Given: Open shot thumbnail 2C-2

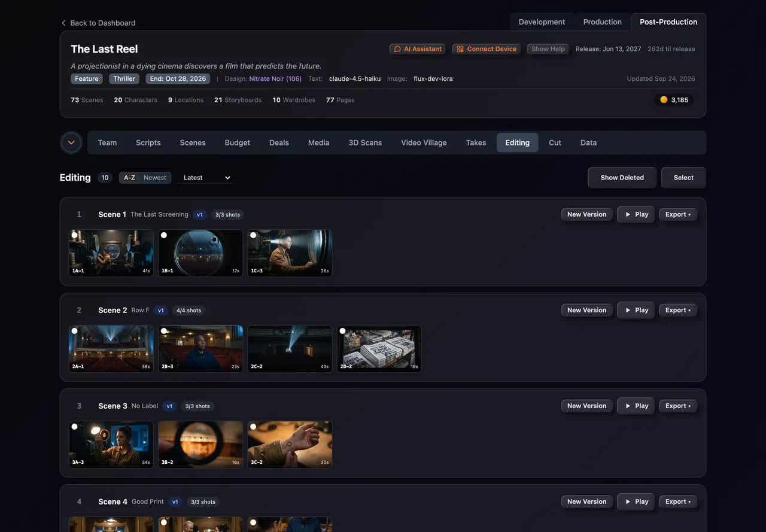Looking at the screenshot, I should click(290, 349).
